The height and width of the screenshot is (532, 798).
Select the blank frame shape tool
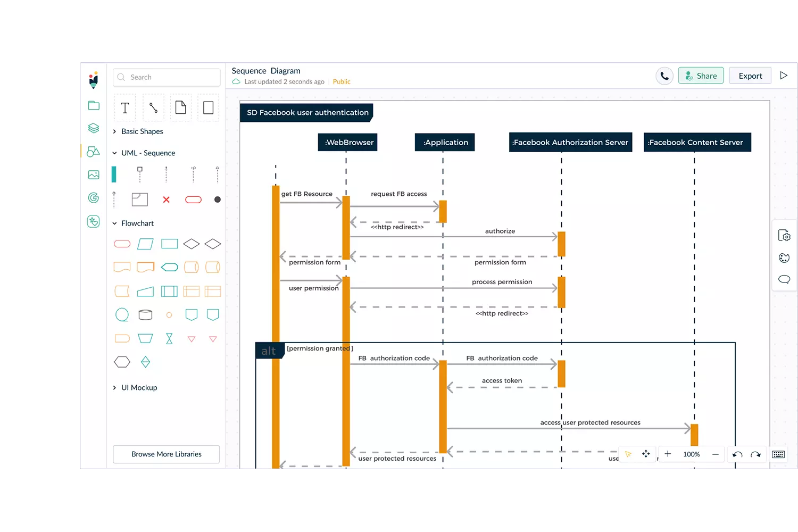point(209,108)
